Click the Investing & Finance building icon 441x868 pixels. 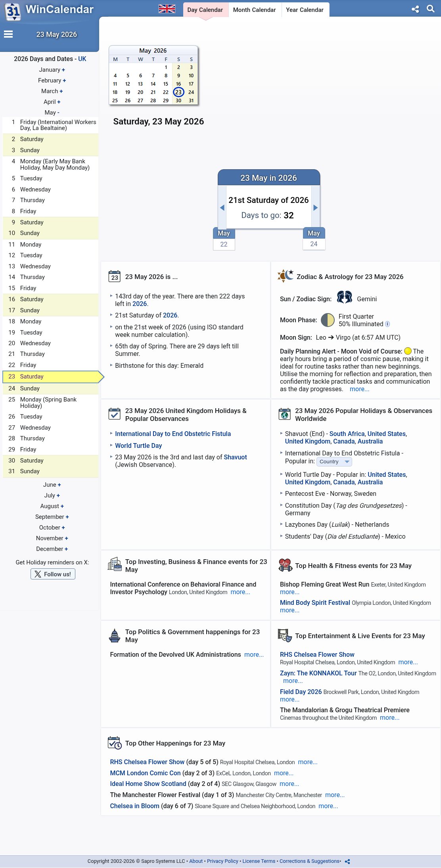coord(115,564)
